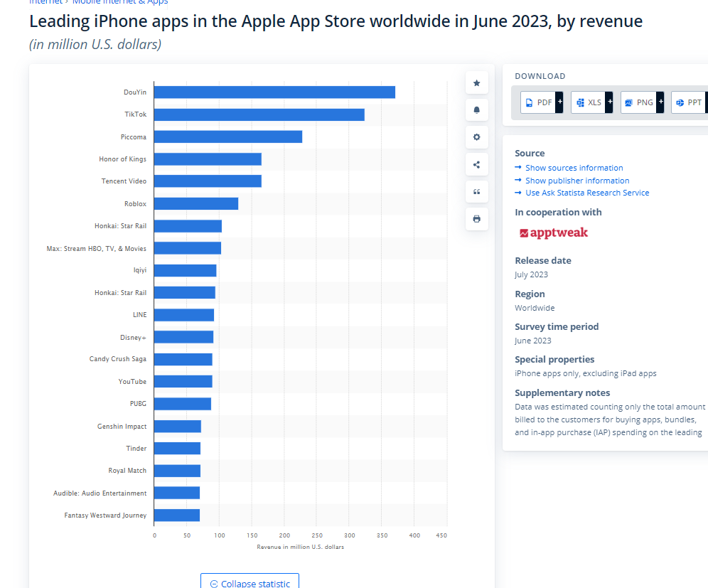Click the 'Fantasy Westward Journey' label
Viewport: 708px width, 588px height.
(105, 515)
